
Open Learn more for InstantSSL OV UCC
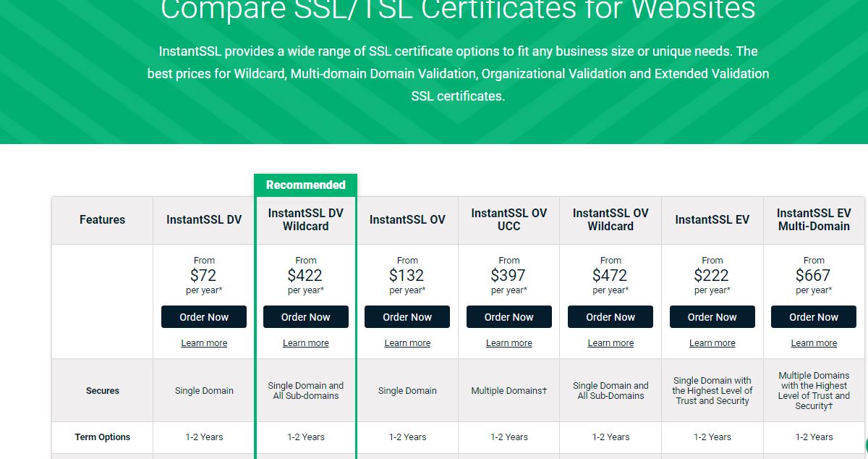509,343
